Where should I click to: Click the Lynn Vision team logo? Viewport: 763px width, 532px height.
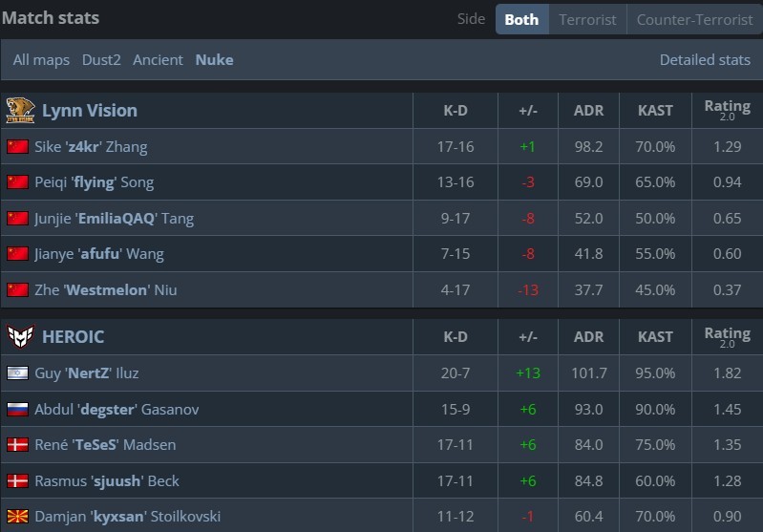20,110
